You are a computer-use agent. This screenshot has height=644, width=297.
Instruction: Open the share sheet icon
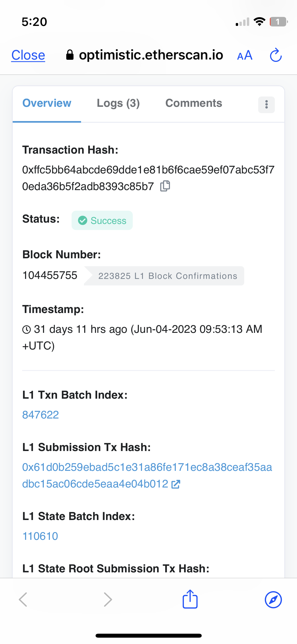(190, 599)
